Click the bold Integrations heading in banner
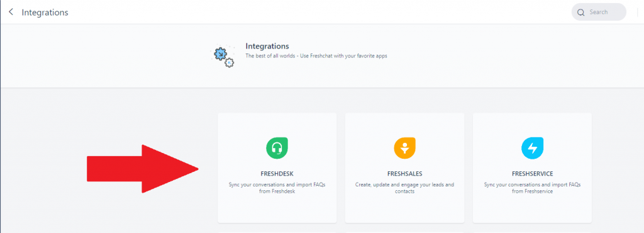The image size is (644, 233). click(x=267, y=46)
